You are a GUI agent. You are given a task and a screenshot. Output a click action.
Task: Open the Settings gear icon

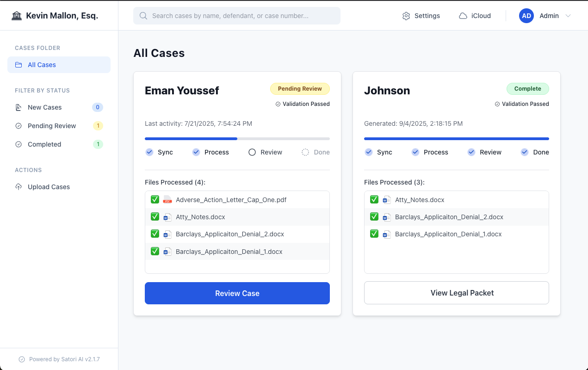(x=406, y=16)
